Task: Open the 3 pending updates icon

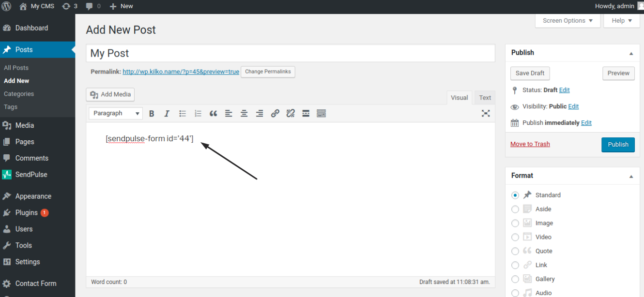Action: point(70,6)
